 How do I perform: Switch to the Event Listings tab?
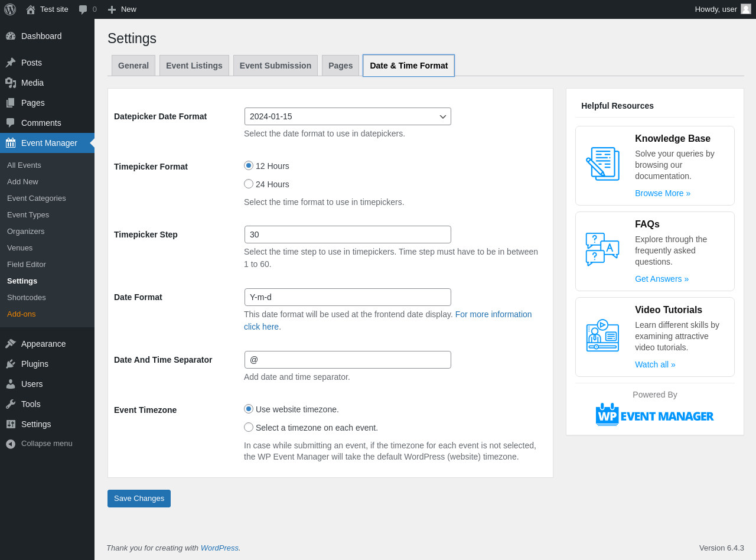click(194, 66)
